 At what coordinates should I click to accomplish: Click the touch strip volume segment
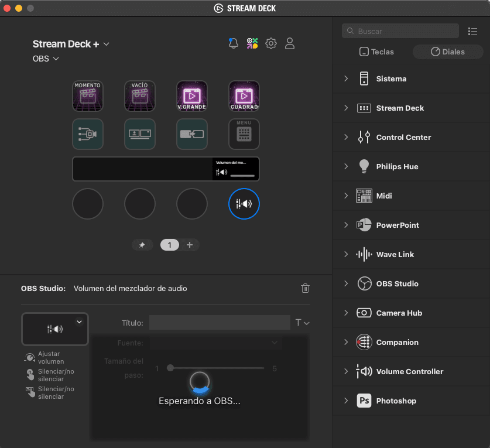pyautogui.click(x=235, y=169)
